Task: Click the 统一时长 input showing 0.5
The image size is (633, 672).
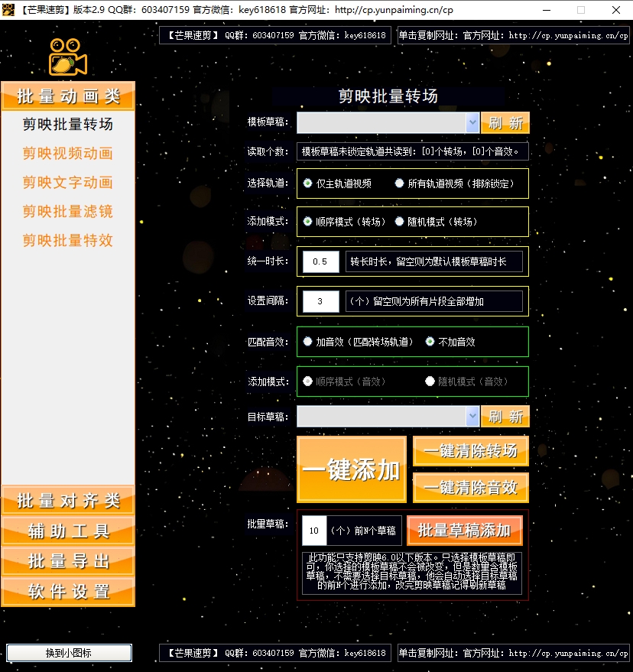Action: (320, 261)
